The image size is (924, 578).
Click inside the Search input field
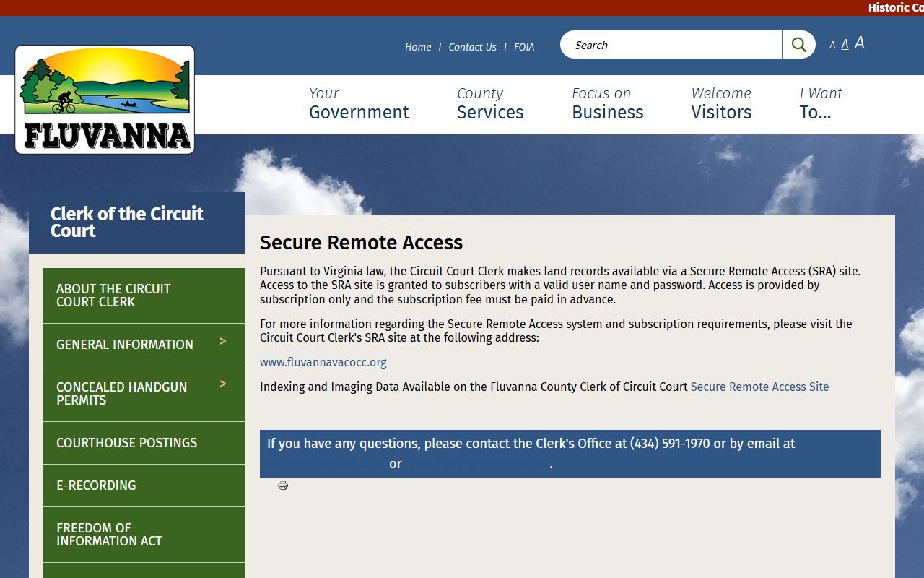coord(671,45)
